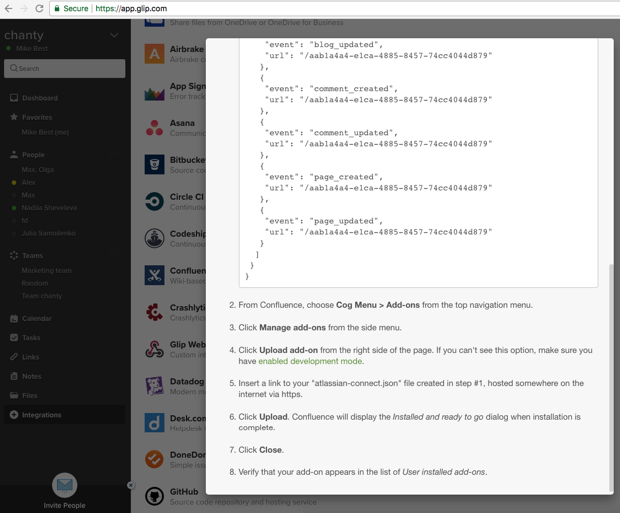This screenshot has height=513, width=620.
Task: Click the modal dialog vertical scrollbar
Action: pyautogui.click(x=611, y=378)
